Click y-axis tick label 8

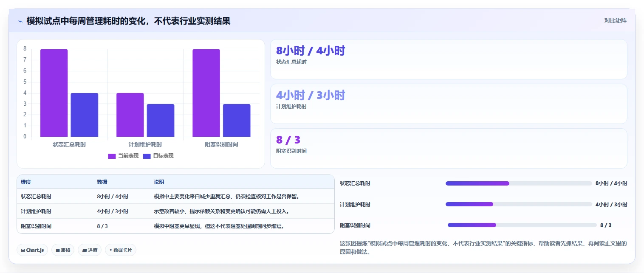25,49
